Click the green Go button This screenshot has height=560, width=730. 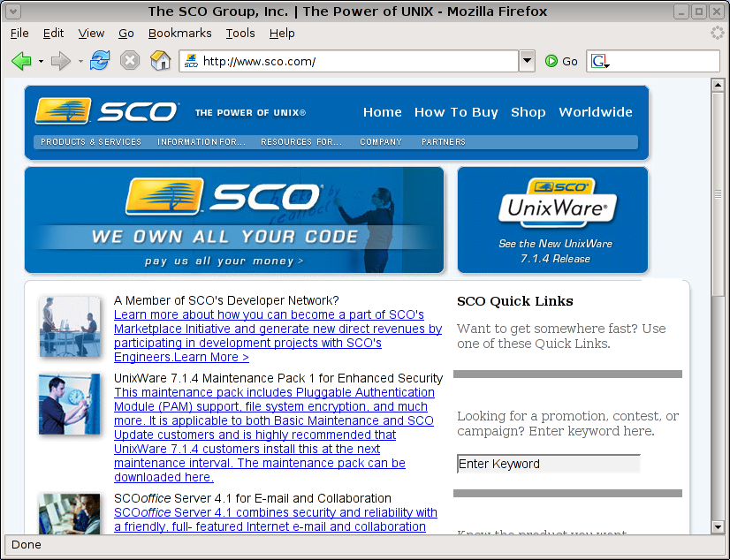pyautogui.click(x=561, y=61)
